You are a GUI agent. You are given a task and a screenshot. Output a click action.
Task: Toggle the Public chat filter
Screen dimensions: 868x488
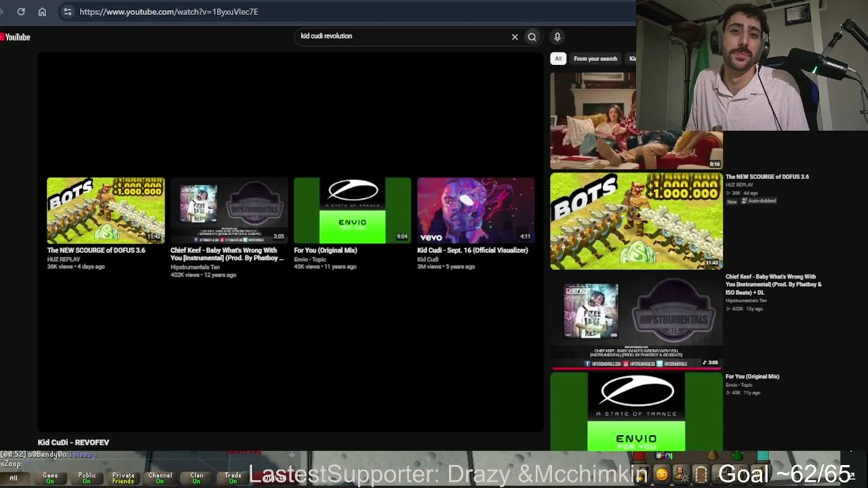(x=87, y=479)
